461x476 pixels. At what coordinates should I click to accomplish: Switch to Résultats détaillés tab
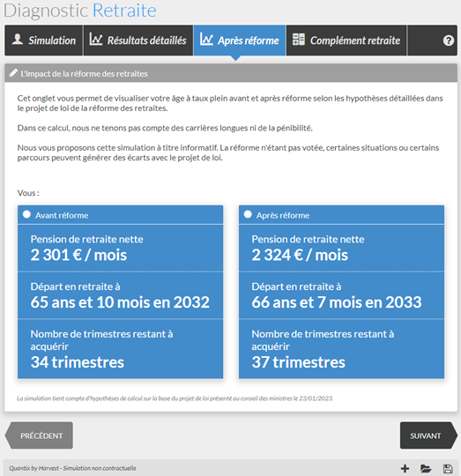coord(138,41)
